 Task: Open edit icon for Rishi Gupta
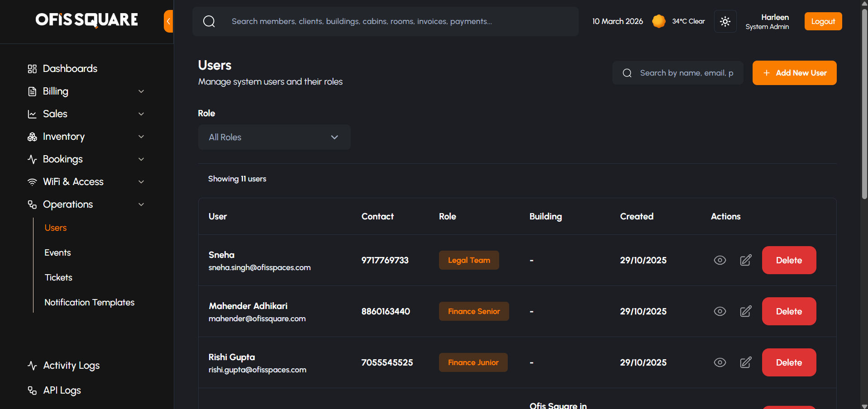(x=745, y=362)
